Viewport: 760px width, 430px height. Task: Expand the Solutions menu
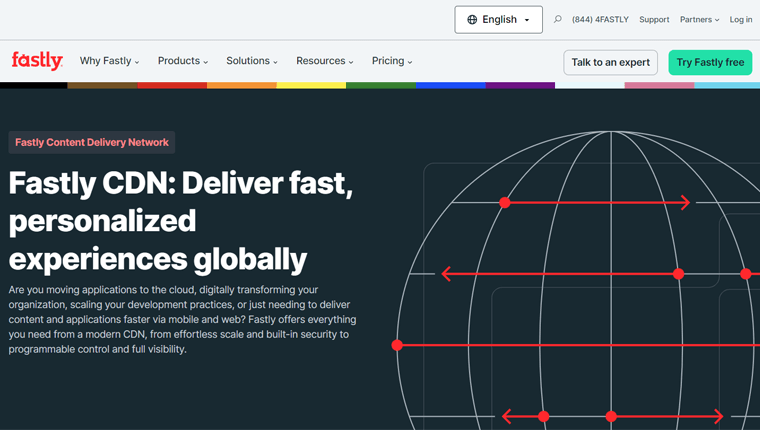[252, 61]
